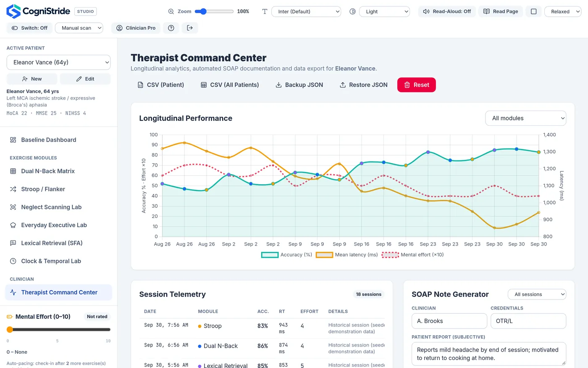Image resolution: width=588 pixels, height=368 pixels.
Task: Open the Light theme dropdown
Action: [x=385, y=11]
